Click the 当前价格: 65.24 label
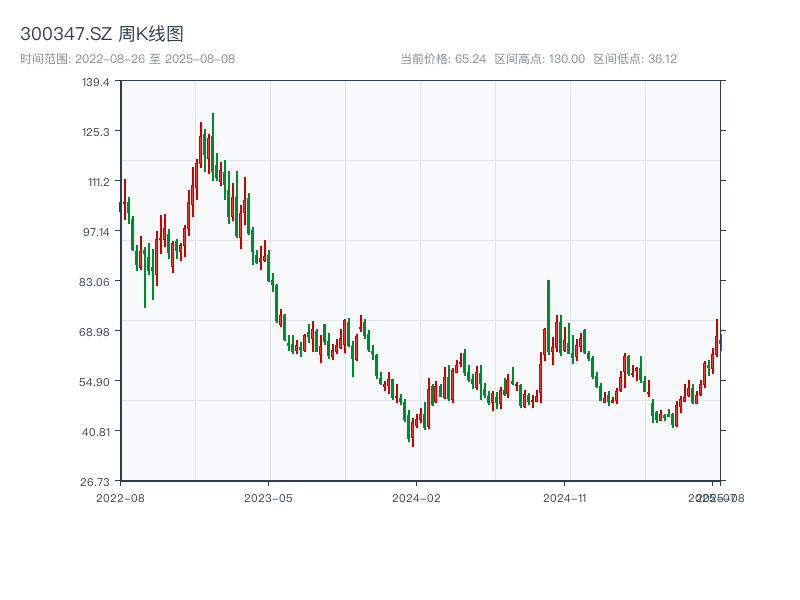Image resolution: width=800 pixels, height=600 pixels. tap(443, 59)
